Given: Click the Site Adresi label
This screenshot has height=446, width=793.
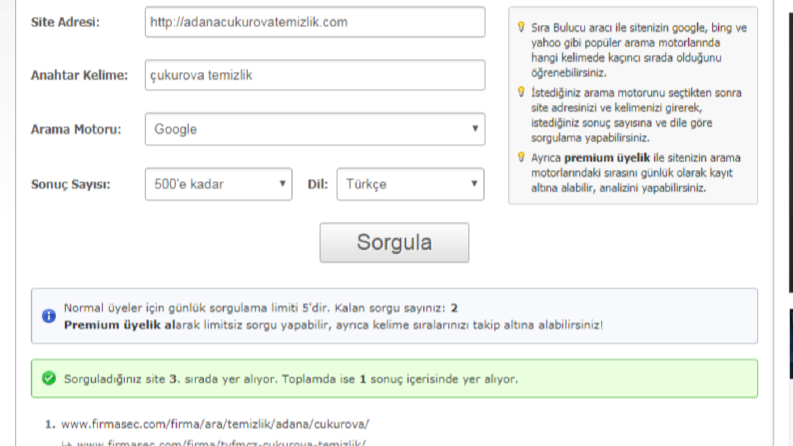Looking at the screenshot, I should pyautogui.click(x=65, y=22).
